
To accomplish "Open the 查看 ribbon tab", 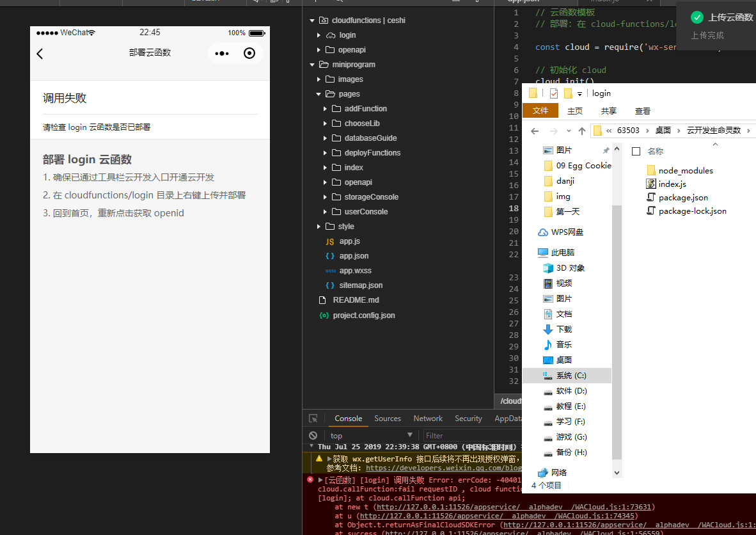I will click(x=642, y=111).
